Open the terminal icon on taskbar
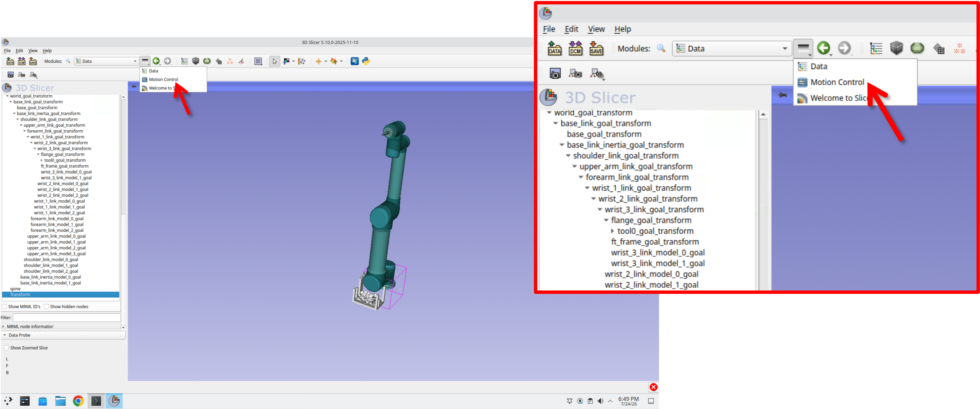980x409 pixels. [96, 401]
